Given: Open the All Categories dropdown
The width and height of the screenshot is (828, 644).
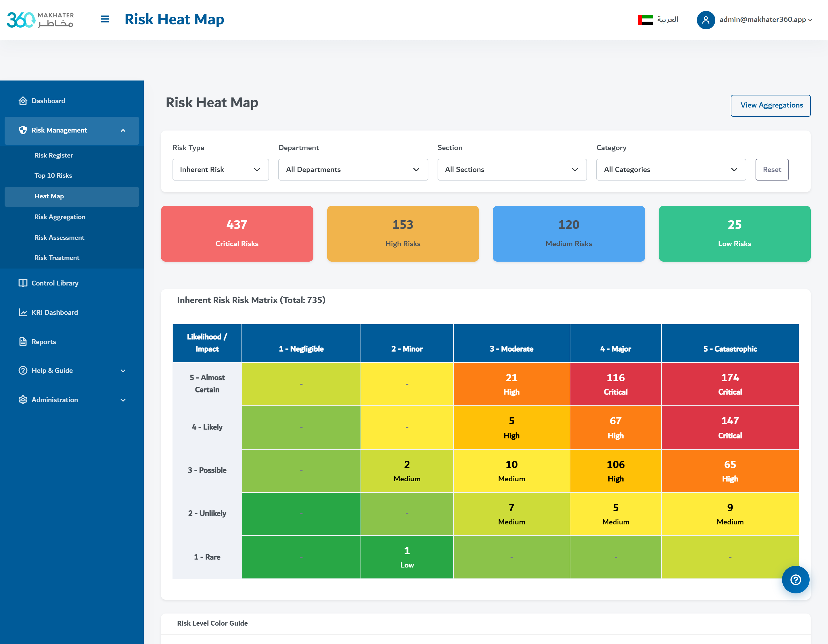Looking at the screenshot, I should click(671, 169).
